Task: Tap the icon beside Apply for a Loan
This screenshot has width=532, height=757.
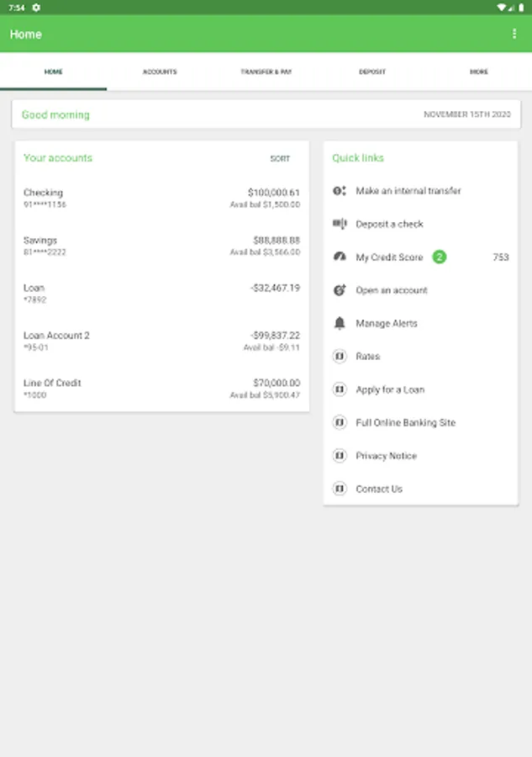Action: tap(340, 389)
